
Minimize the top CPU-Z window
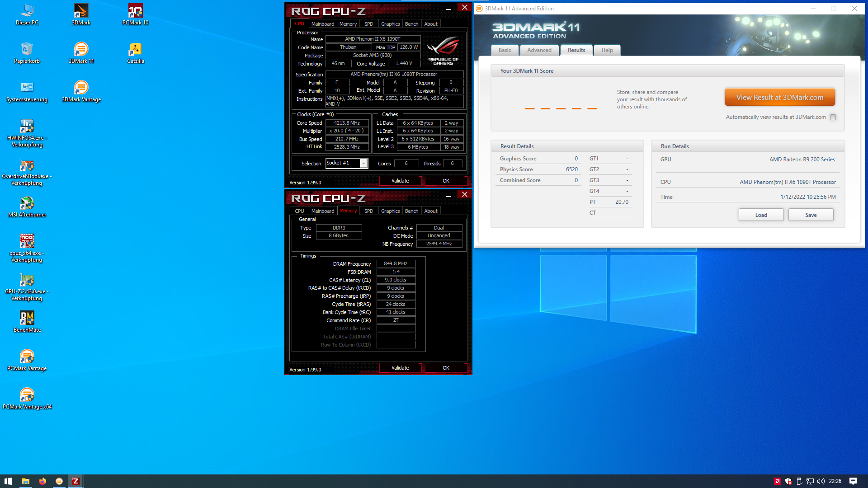tap(448, 9)
